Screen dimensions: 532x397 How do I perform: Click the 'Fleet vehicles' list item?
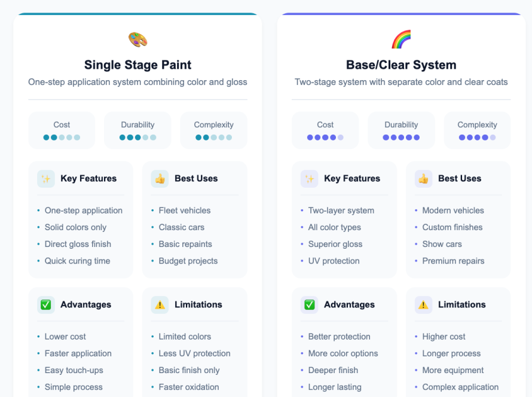coord(185,210)
